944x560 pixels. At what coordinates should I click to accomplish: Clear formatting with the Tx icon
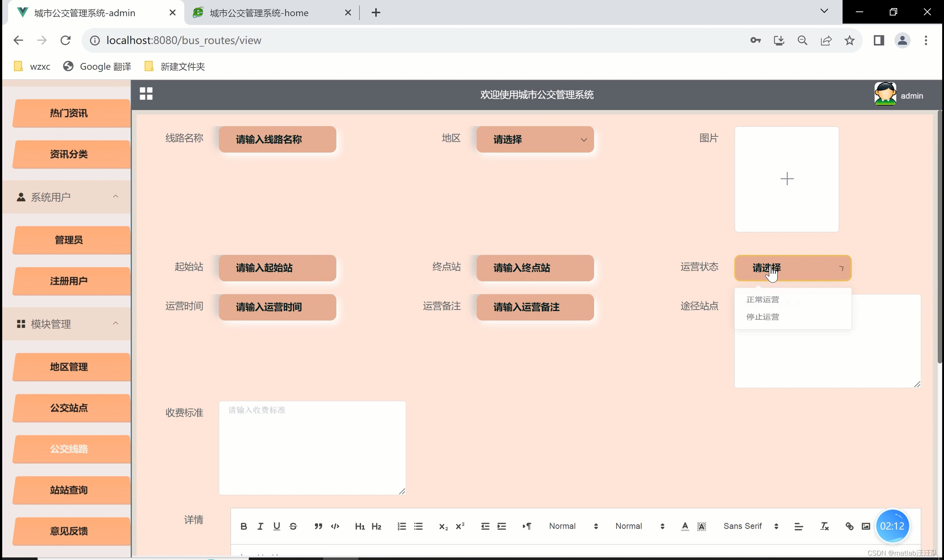824,526
